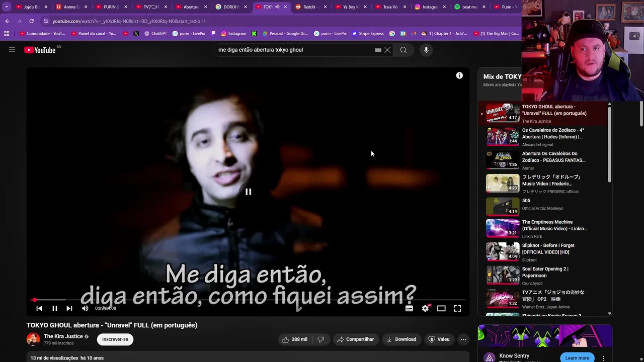Switch to the Instagram tab
644x362 pixels.
tap(430, 7)
